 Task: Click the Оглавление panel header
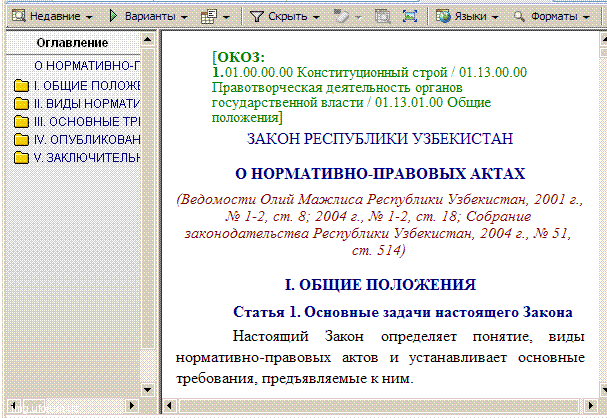[72, 43]
